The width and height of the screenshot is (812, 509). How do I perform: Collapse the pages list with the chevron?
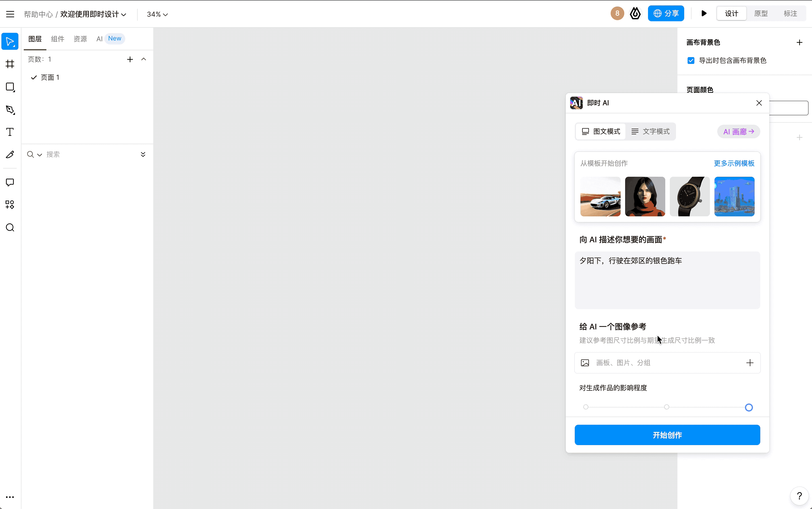pyautogui.click(x=143, y=59)
